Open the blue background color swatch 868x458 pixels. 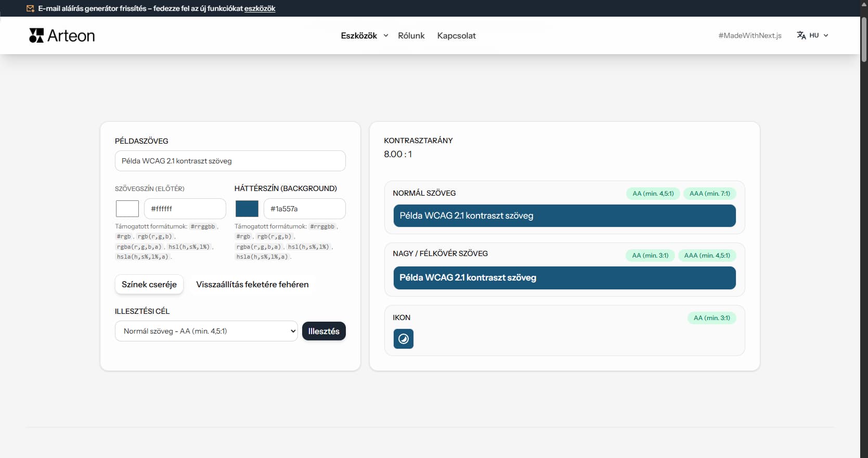click(x=247, y=209)
